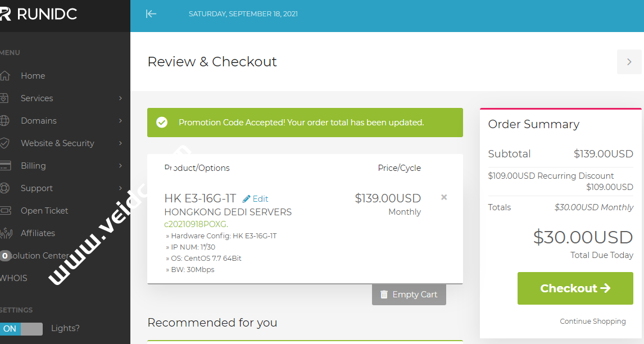Image resolution: width=644 pixels, height=344 pixels.
Task: Click the RUNIDC logo
Action: coord(38,15)
